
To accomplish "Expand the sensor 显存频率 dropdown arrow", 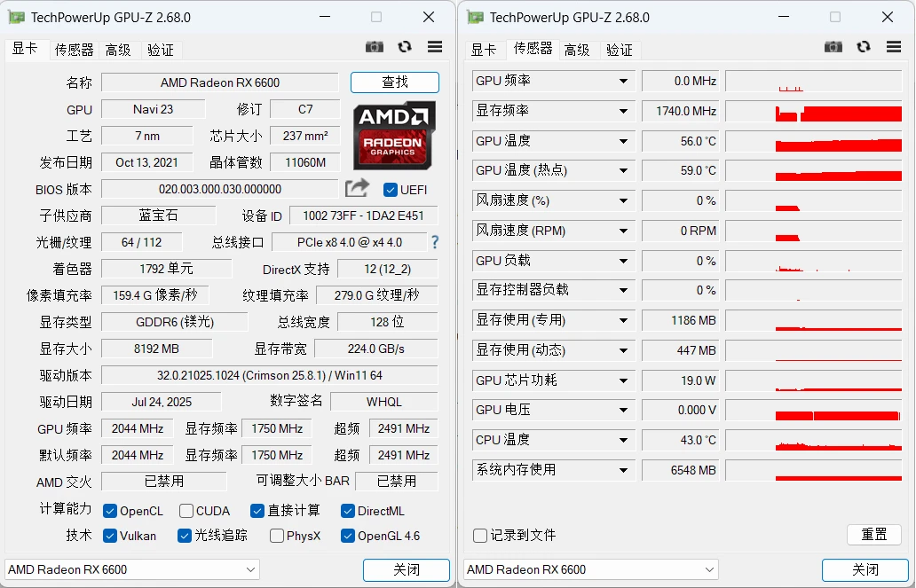I will (x=623, y=111).
